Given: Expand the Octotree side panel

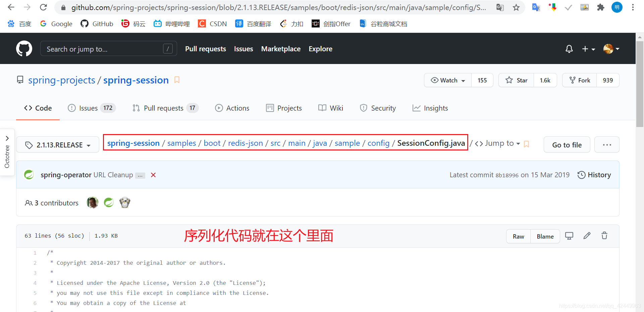Looking at the screenshot, I should (7, 152).
